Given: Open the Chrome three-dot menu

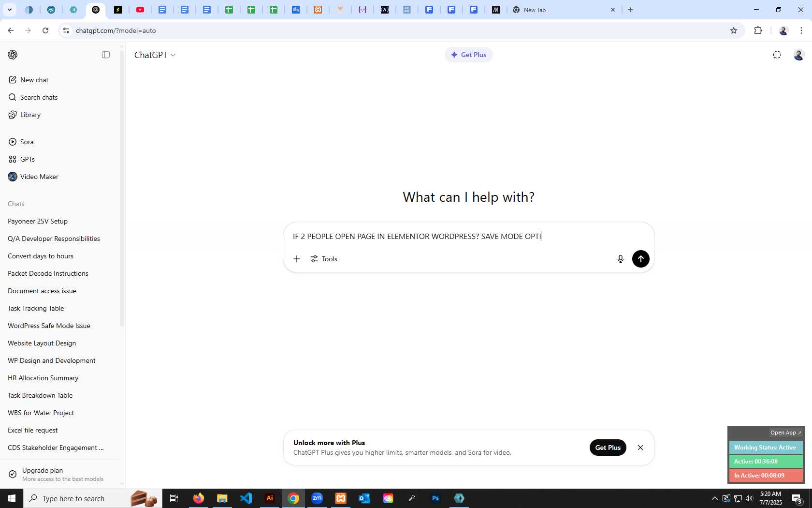Looking at the screenshot, I should (x=801, y=30).
